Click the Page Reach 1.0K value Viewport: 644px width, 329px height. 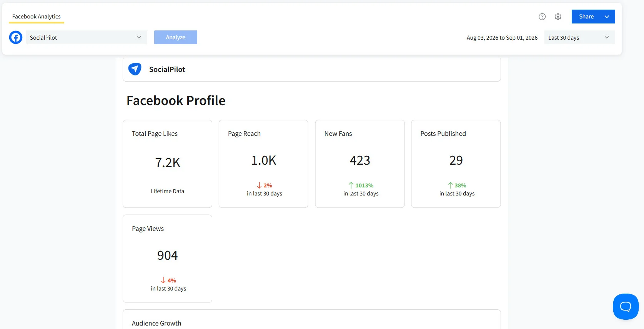point(264,160)
